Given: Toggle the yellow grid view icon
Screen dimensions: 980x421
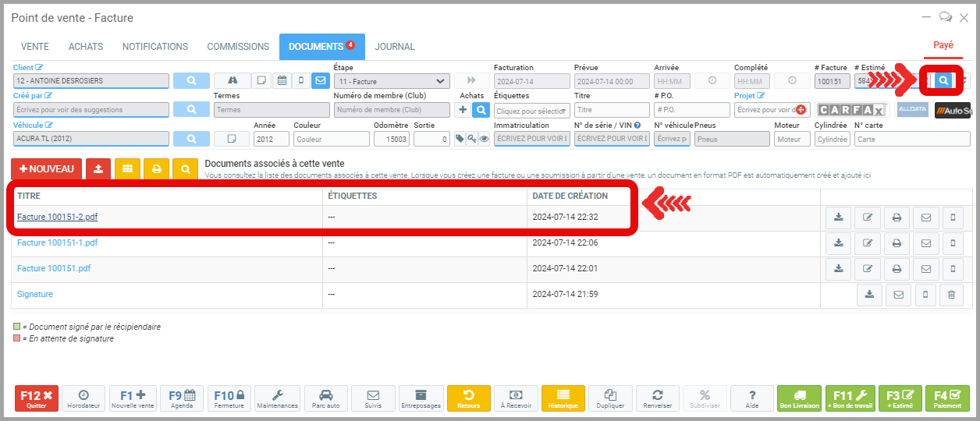Looking at the screenshot, I should (x=127, y=168).
